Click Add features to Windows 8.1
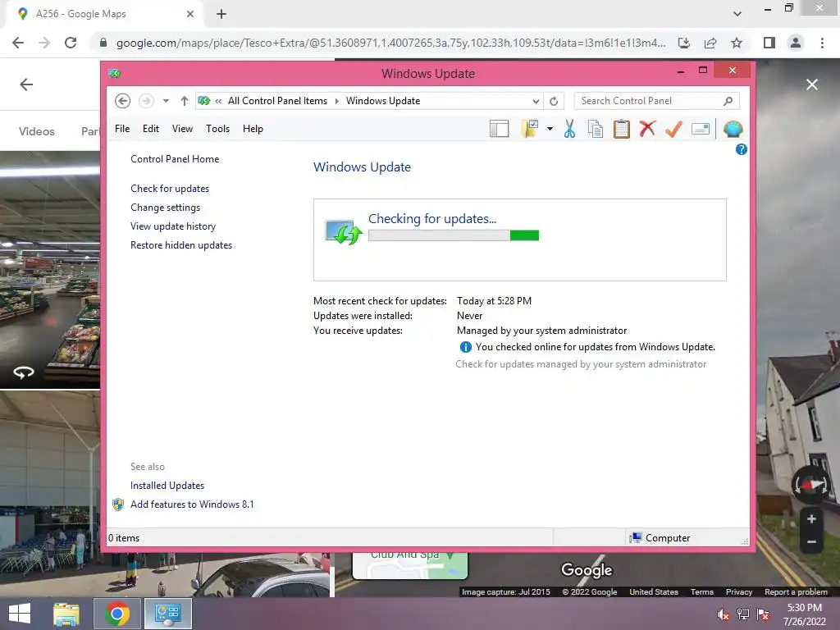 pyautogui.click(x=192, y=504)
